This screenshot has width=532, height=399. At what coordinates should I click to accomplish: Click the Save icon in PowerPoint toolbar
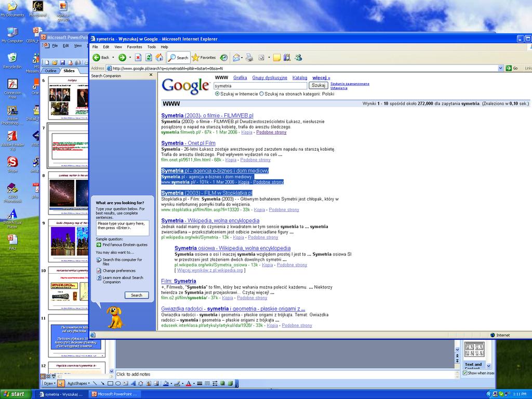coord(62,62)
